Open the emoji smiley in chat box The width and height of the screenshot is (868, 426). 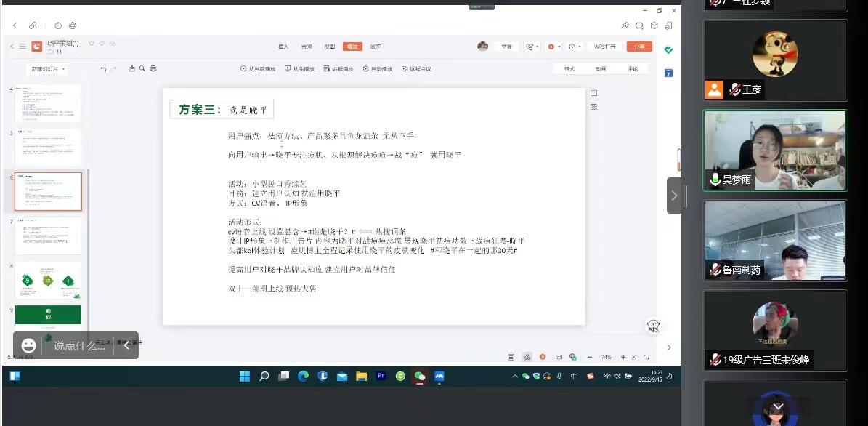click(28, 346)
